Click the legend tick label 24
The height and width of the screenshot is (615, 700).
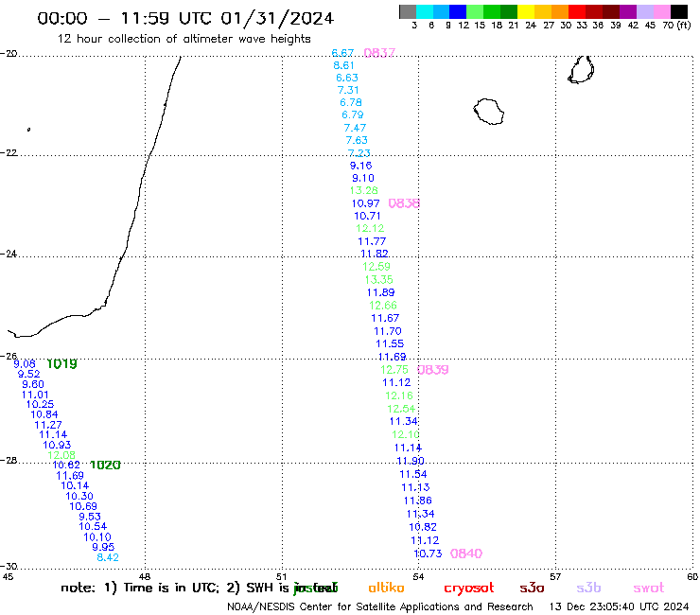click(x=531, y=26)
